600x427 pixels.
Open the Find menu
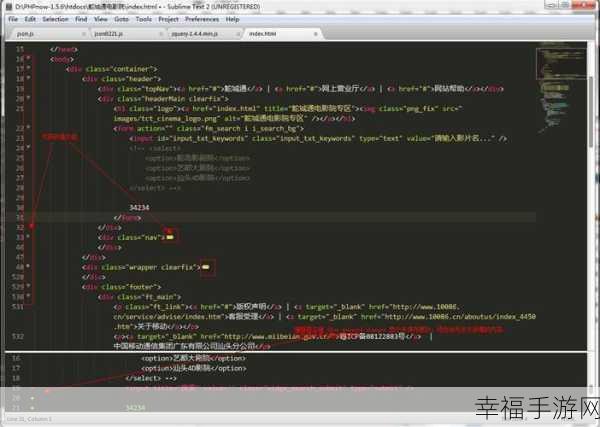coord(81,19)
